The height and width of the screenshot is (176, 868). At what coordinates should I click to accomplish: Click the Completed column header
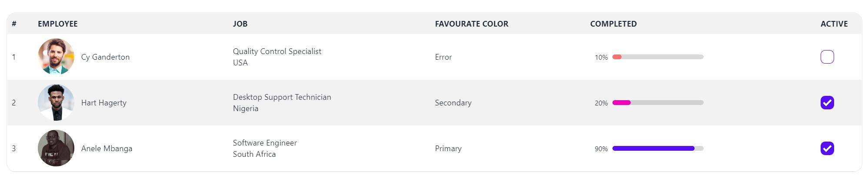coord(613,24)
